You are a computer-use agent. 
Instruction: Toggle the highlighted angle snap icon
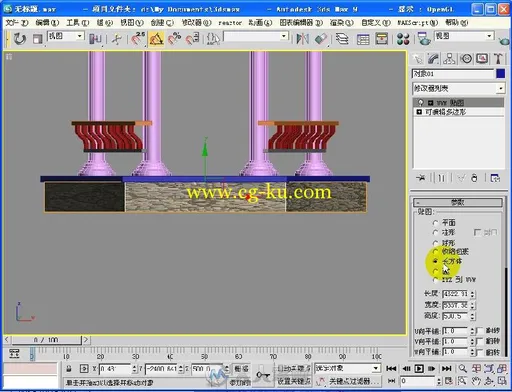click(156, 39)
